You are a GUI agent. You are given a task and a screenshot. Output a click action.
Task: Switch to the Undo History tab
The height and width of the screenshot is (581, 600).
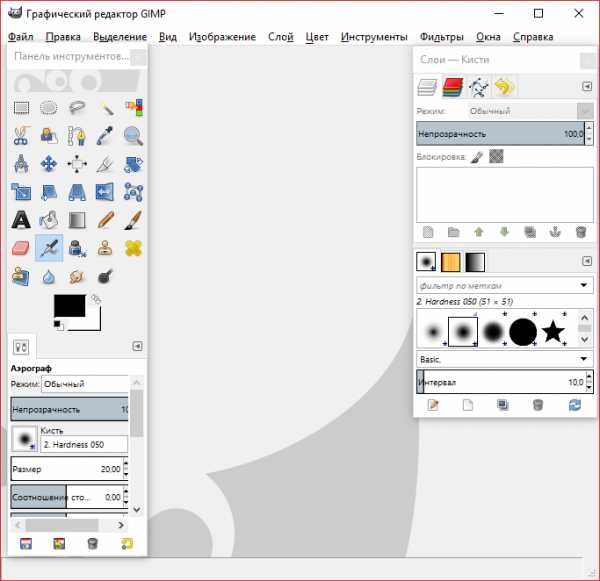504,87
